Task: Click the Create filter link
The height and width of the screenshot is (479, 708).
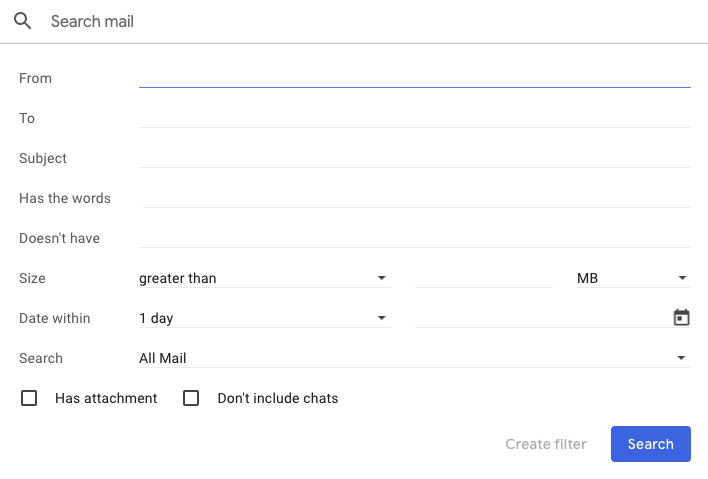Action: click(546, 444)
